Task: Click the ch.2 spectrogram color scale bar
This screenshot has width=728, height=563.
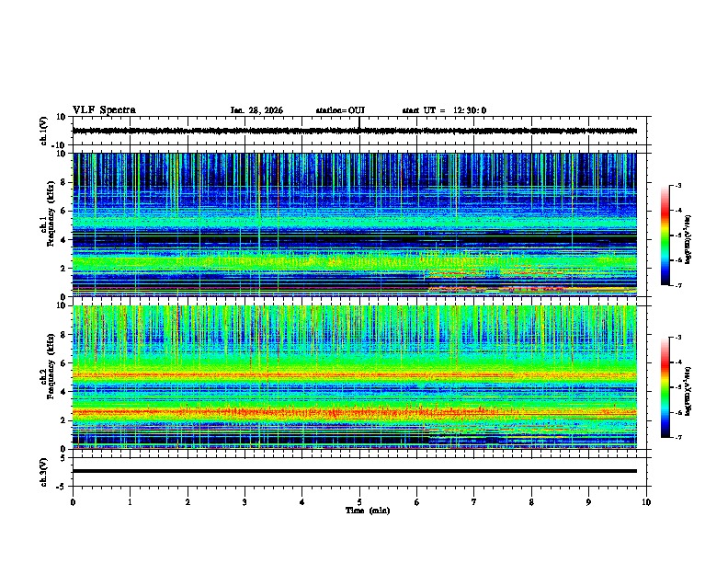Action: (x=665, y=387)
